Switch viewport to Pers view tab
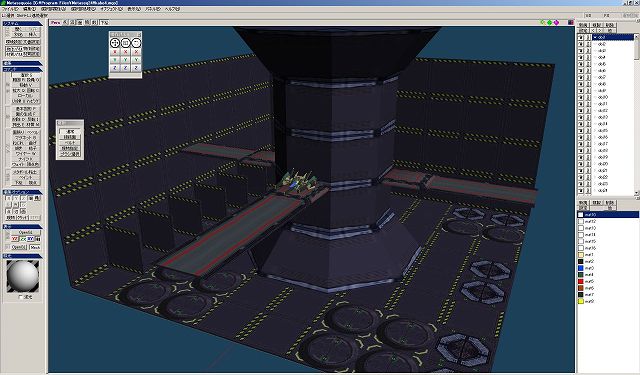The height and width of the screenshot is (375, 640). pyautogui.click(x=56, y=22)
